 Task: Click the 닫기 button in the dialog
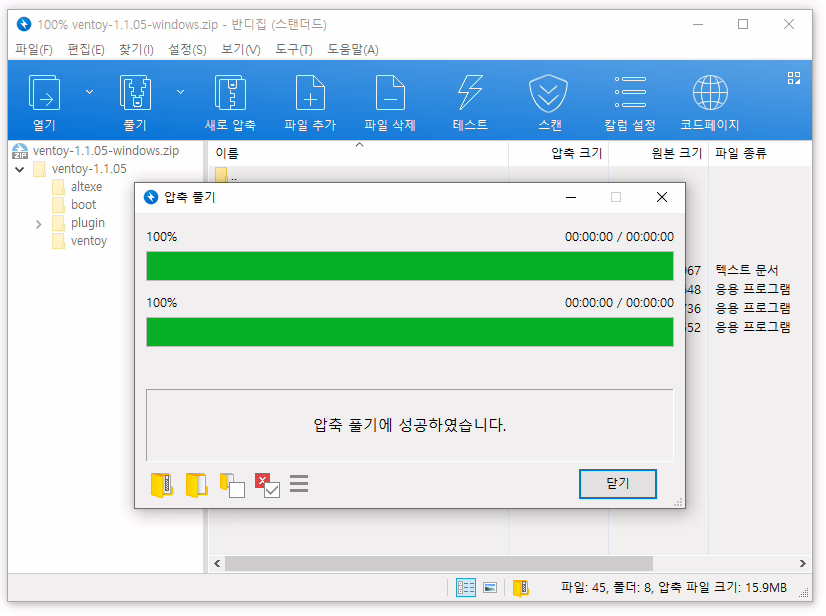point(618,484)
